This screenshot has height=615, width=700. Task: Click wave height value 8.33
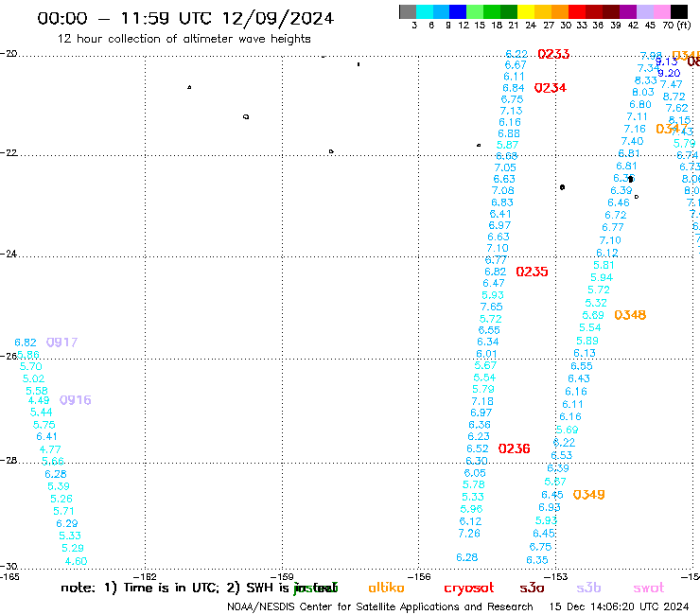point(646,80)
